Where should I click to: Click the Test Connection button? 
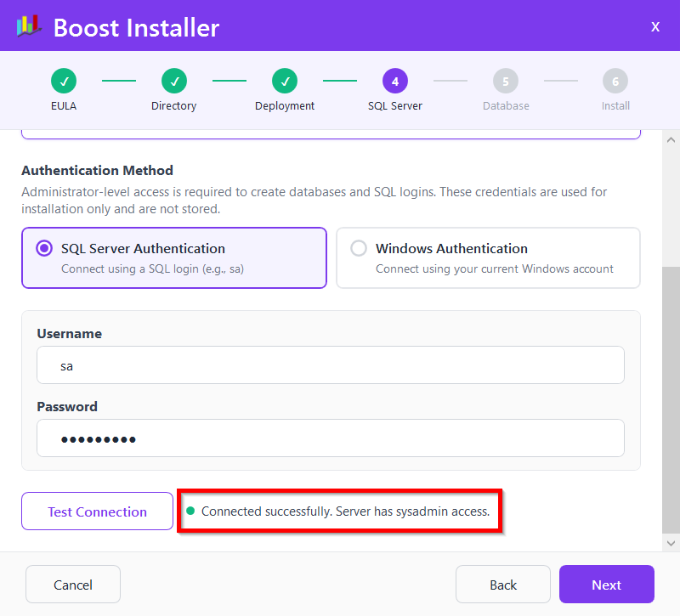(x=97, y=511)
